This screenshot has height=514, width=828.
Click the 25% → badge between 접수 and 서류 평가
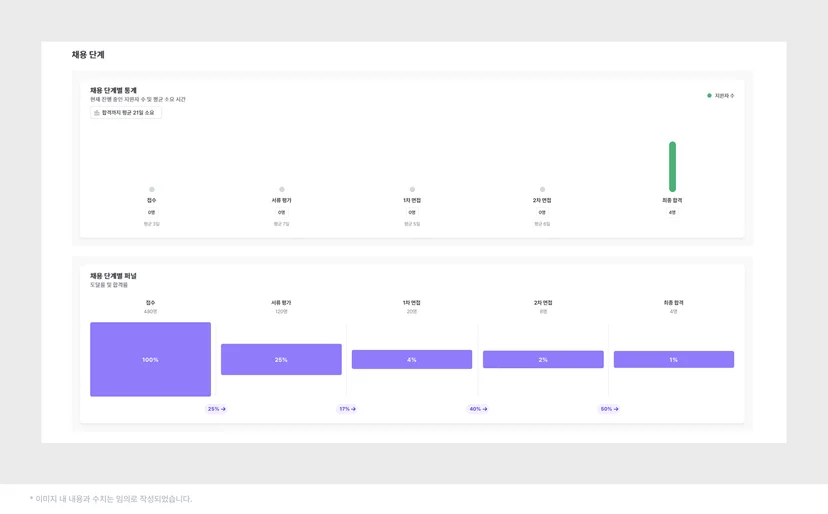coord(216,409)
